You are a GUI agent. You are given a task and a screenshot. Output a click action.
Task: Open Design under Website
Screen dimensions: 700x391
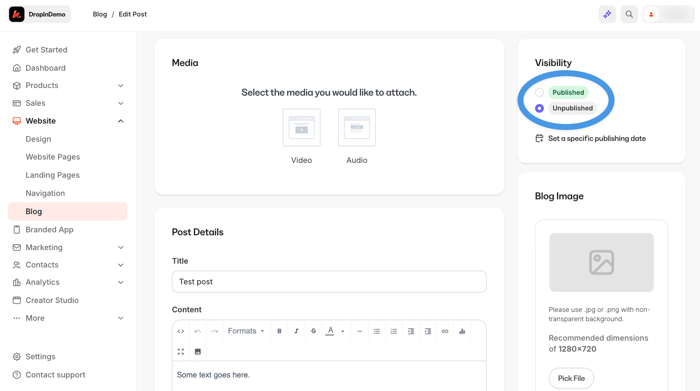point(38,139)
